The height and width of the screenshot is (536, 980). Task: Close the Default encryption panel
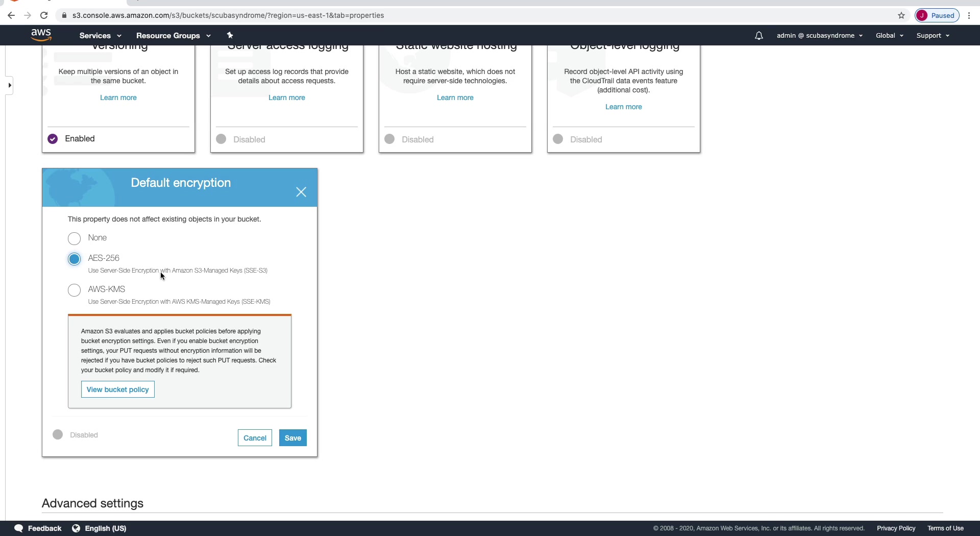click(x=301, y=192)
